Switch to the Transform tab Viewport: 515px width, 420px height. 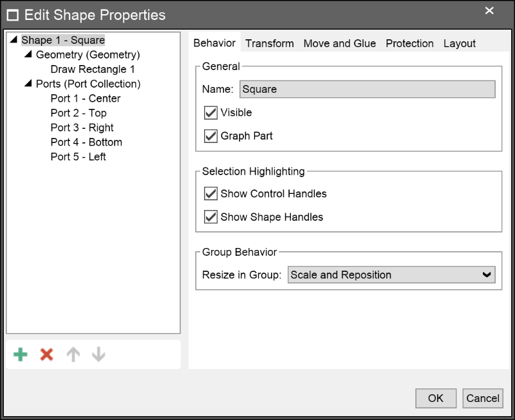pyautogui.click(x=269, y=43)
